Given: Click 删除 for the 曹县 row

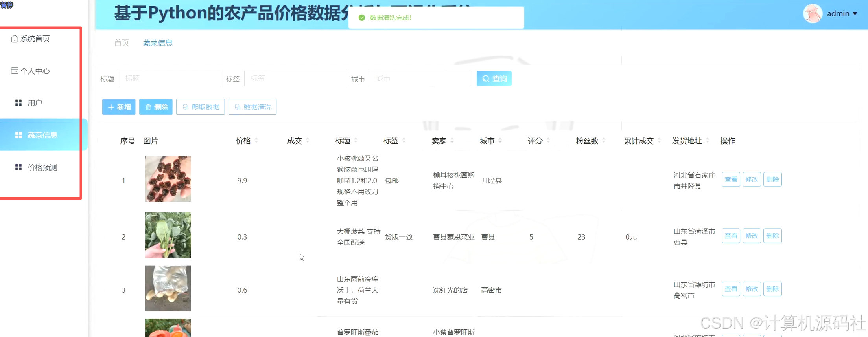Looking at the screenshot, I should click(772, 236).
